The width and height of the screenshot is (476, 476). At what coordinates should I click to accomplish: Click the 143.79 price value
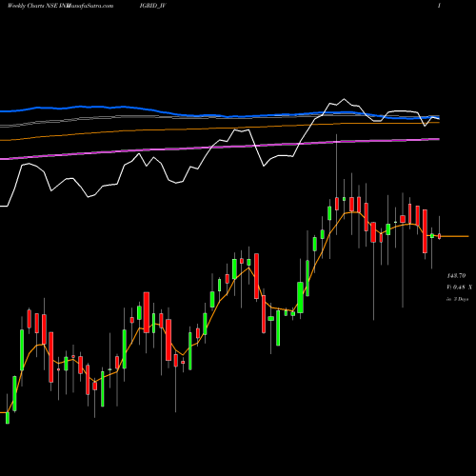click(456, 275)
